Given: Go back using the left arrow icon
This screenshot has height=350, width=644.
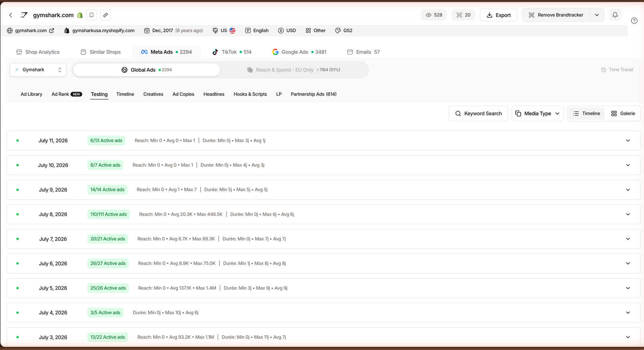Looking at the screenshot, I should click(x=10, y=15).
